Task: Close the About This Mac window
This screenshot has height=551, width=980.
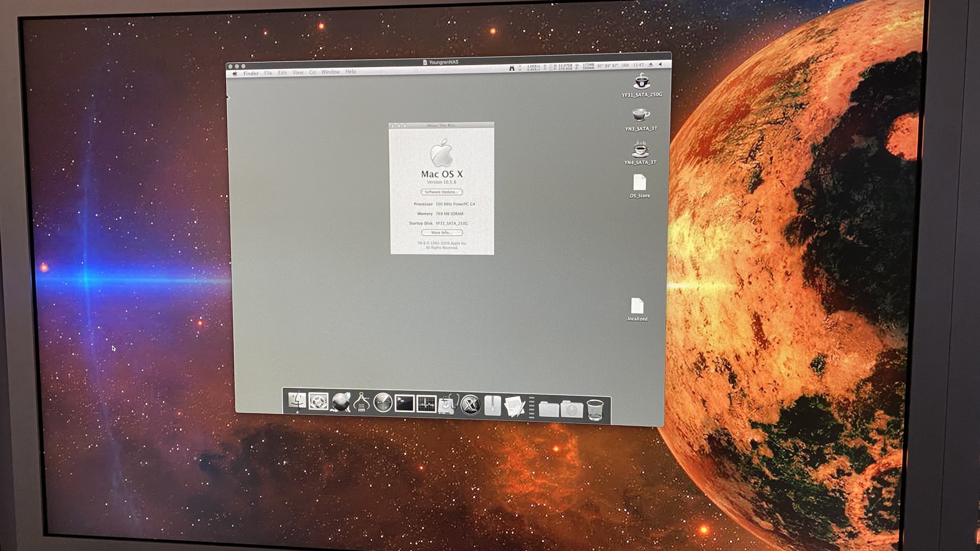Action: point(392,126)
